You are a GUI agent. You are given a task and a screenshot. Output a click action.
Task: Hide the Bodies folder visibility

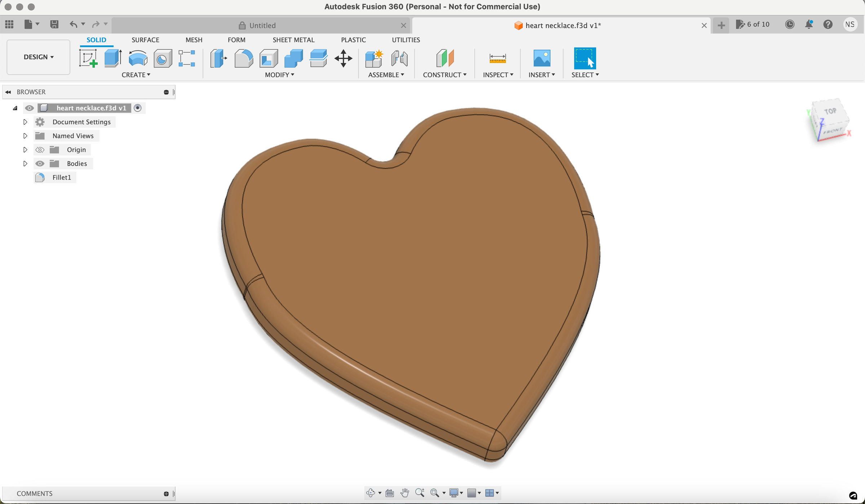point(40,164)
